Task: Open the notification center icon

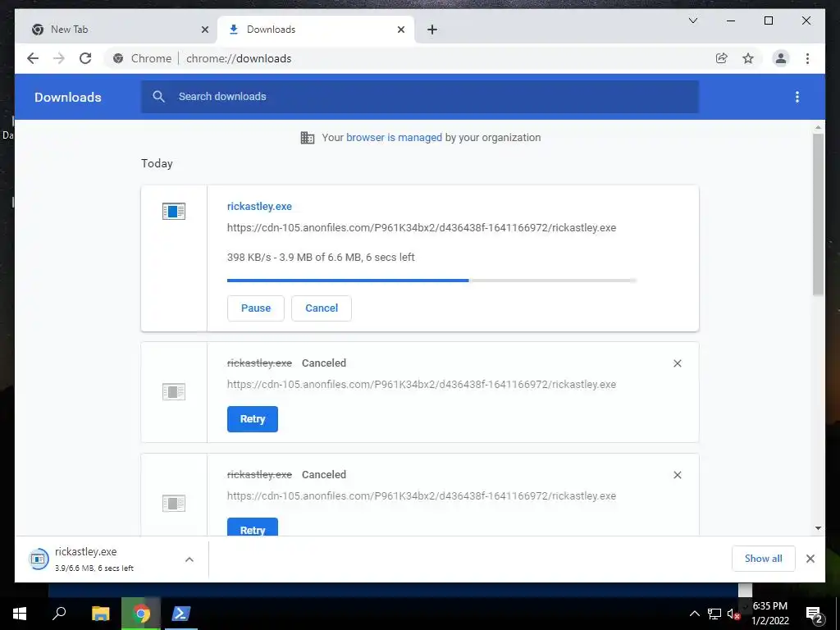Action: [814, 614]
